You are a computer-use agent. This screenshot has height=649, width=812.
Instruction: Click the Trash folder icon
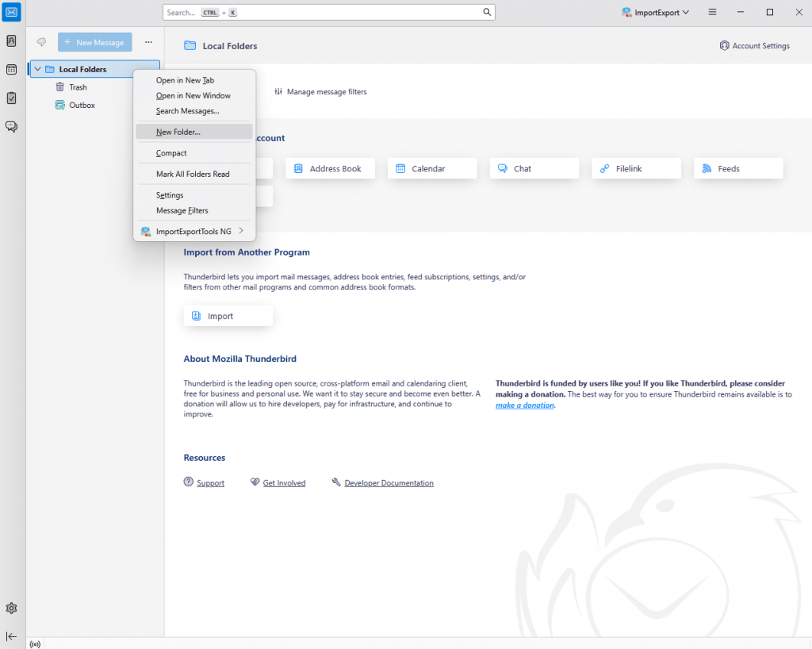60,87
